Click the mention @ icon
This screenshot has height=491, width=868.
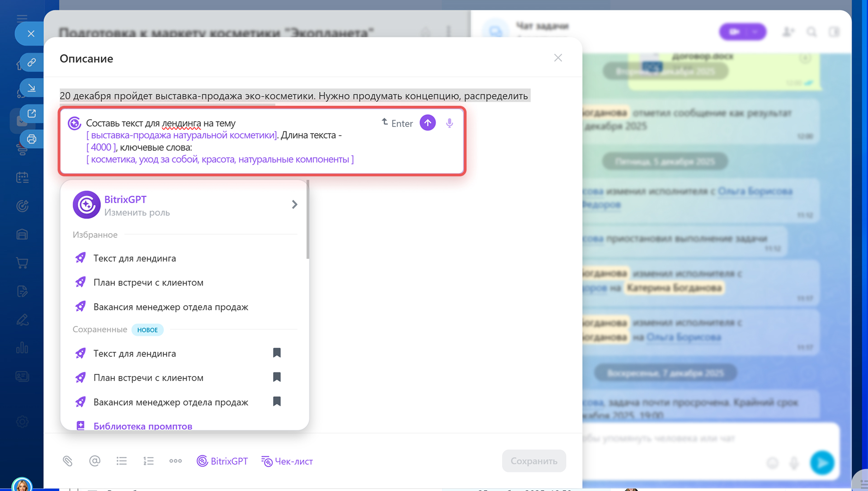(x=94, y=461)
